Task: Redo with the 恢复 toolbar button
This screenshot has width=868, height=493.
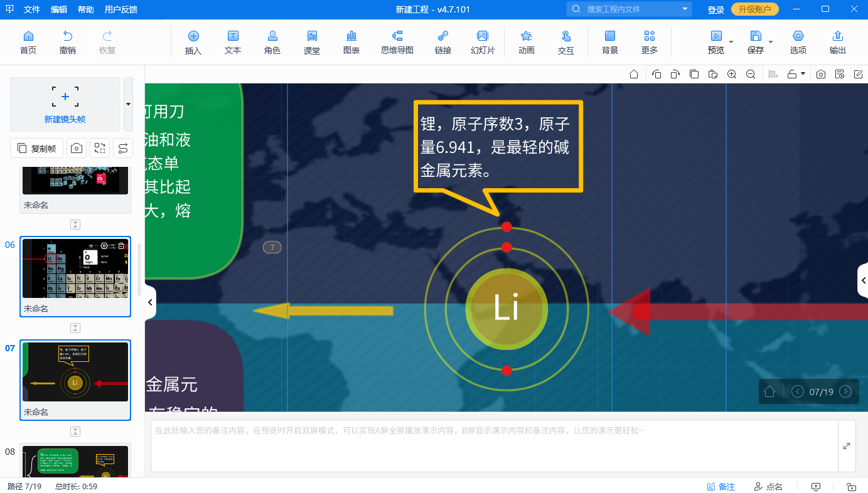Action: pyautogui.click(x=107, y=42)
